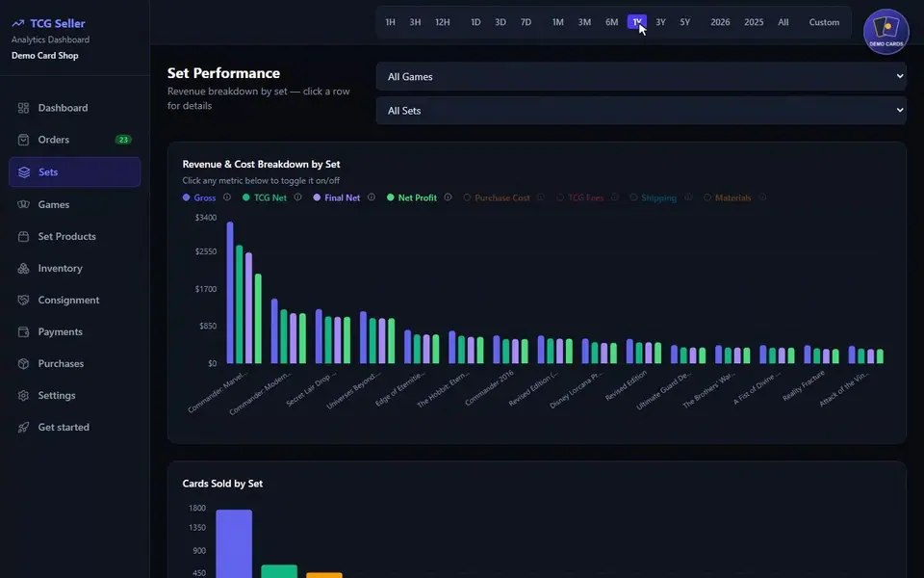Screen dimensions: 924x578
Task: Open the Payments page
Action: pos(74,332)
